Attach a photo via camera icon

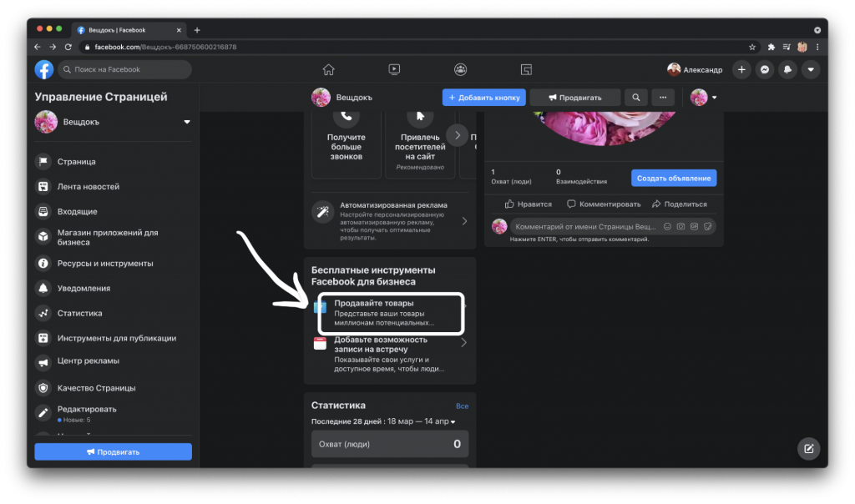pos(681,227)
